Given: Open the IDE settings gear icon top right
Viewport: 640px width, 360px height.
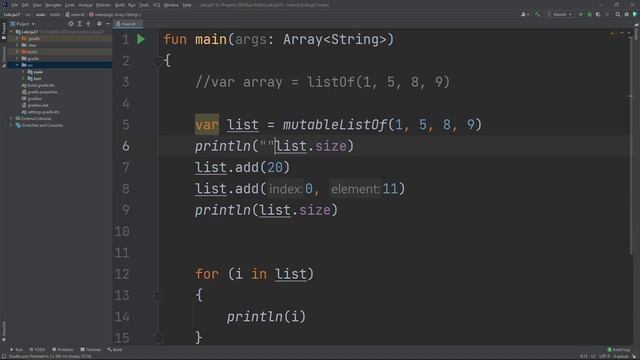Looking at the screenshot, I should click(627, 14).
